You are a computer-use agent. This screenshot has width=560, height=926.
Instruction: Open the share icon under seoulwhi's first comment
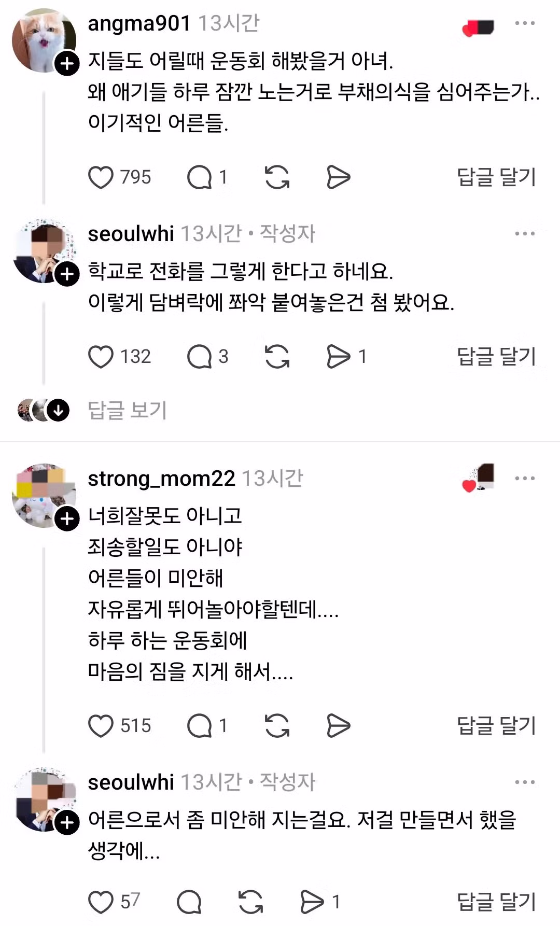pos(337,356)
